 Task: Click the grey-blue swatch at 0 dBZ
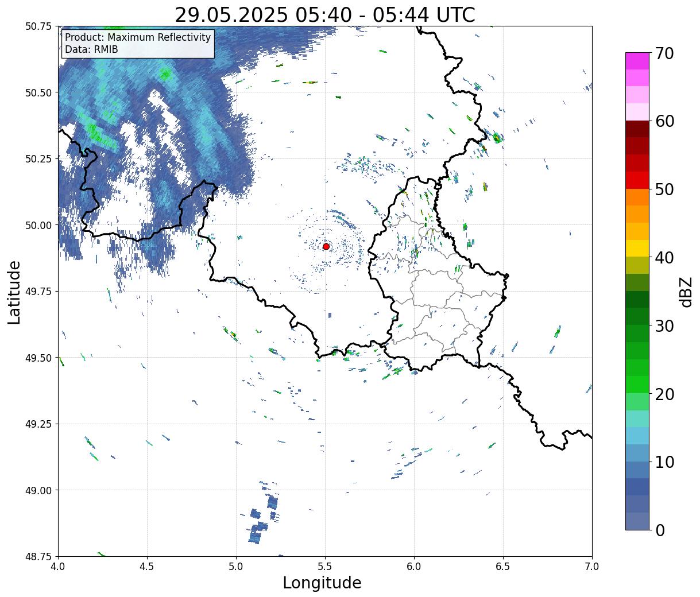(637, 521)
